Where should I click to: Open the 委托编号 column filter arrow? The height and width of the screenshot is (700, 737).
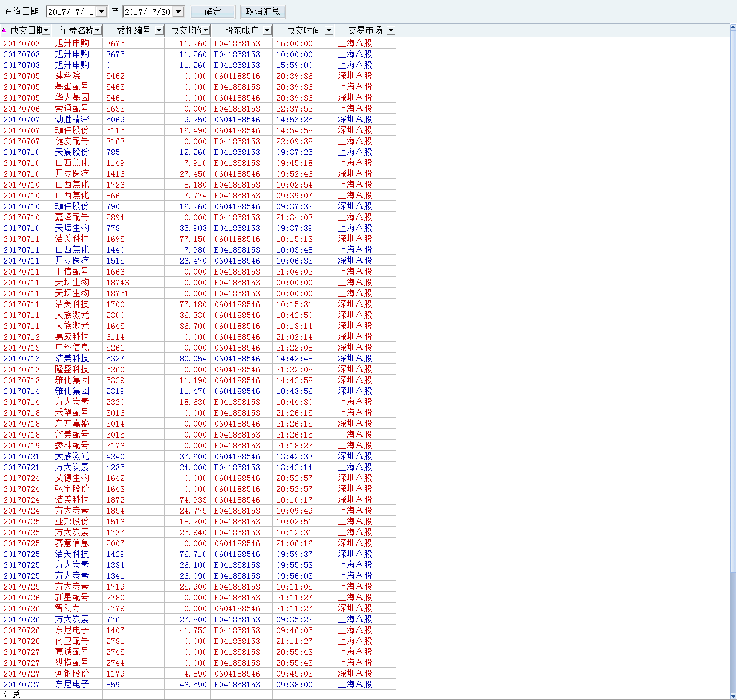pos(159,30)
